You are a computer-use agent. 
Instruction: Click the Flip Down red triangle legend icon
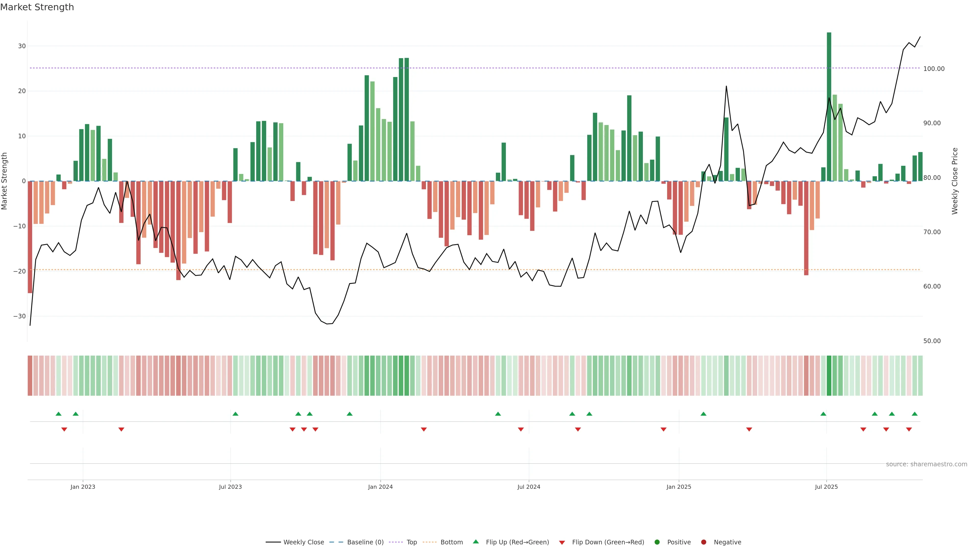[x=562, y=543]
